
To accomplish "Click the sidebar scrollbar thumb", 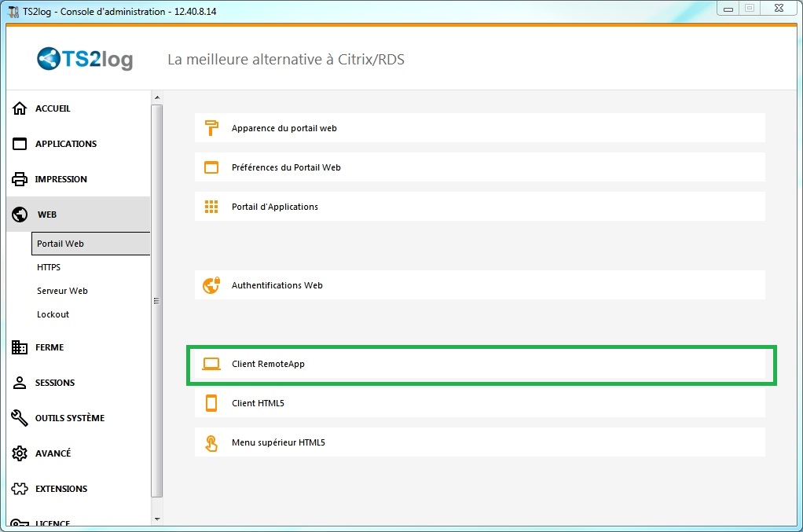I will point(157,301).
